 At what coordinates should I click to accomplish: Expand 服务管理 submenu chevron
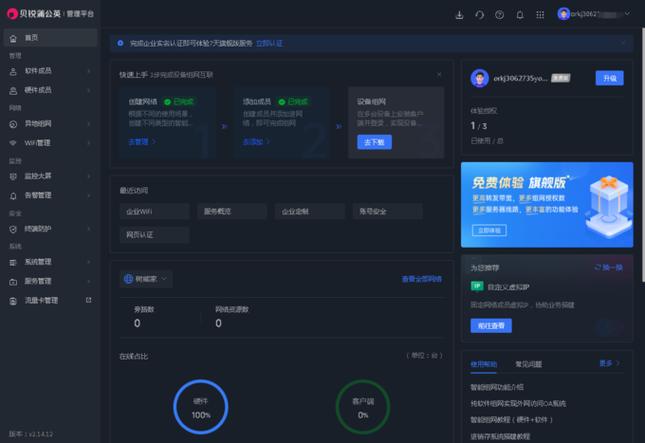tap(89, 282)
